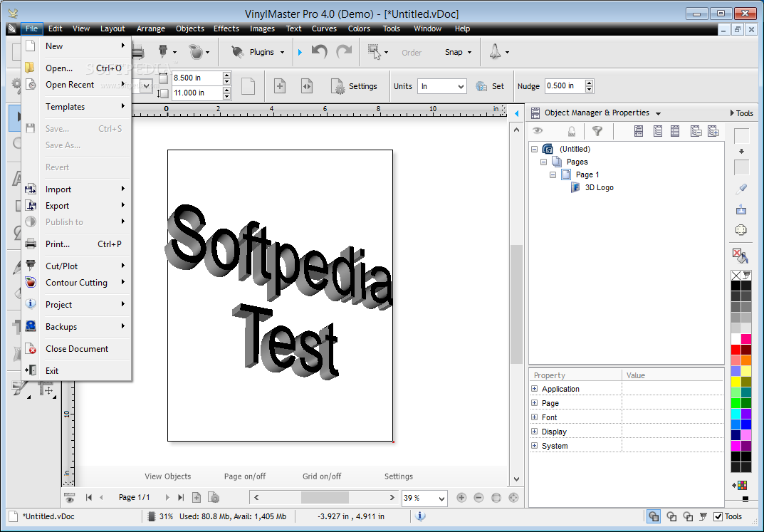Click View Objects below the canvas
This screenshot has height=532, width=764.
167,476
